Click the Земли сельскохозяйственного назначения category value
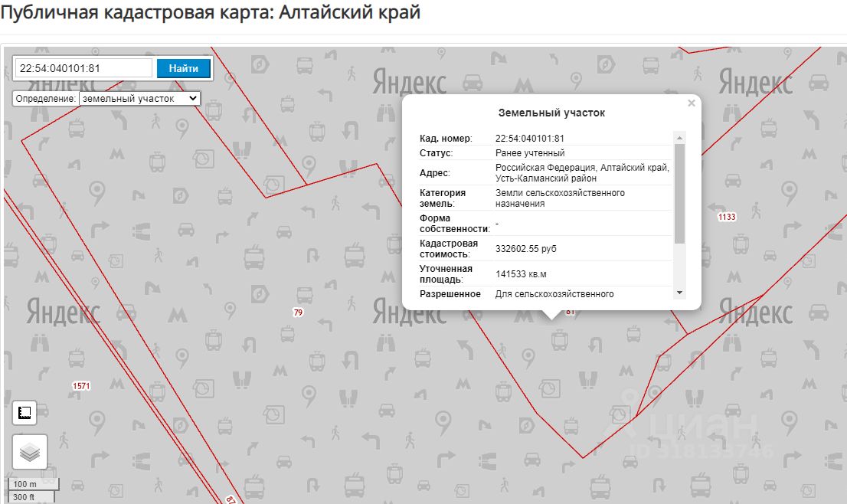The width and height of the screenshot is (847, 504). [x=560, y=198]
